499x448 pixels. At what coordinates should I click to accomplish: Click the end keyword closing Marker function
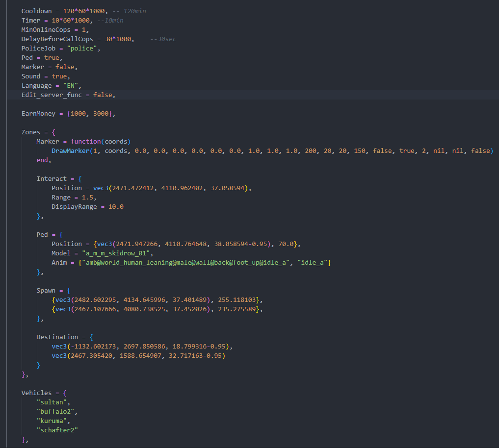click(x=42, y=160)
